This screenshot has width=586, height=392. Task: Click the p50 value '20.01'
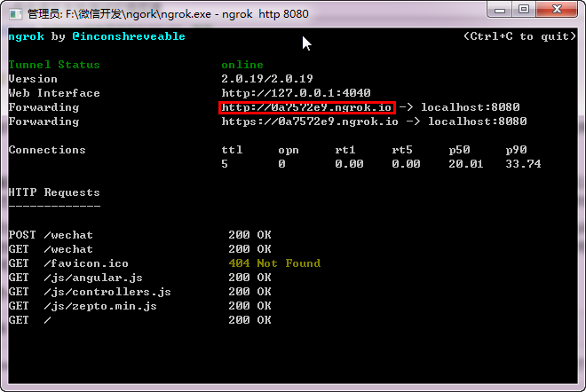pos(465,164)
